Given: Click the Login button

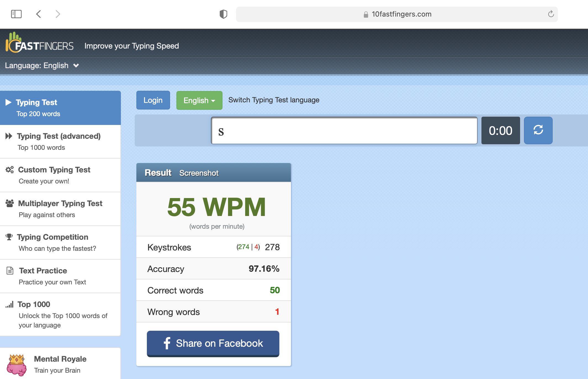Looking at the screenshot, I should pyautogui.click(x=153, y=100).
